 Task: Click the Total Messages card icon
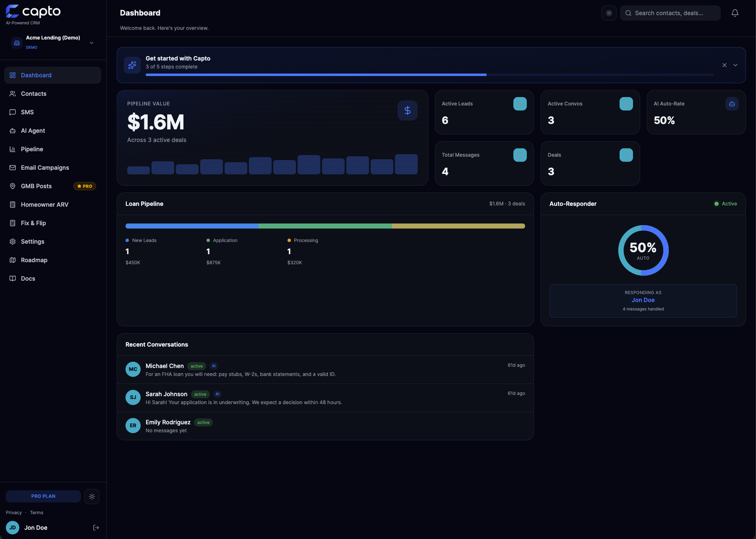click(520, 155)
